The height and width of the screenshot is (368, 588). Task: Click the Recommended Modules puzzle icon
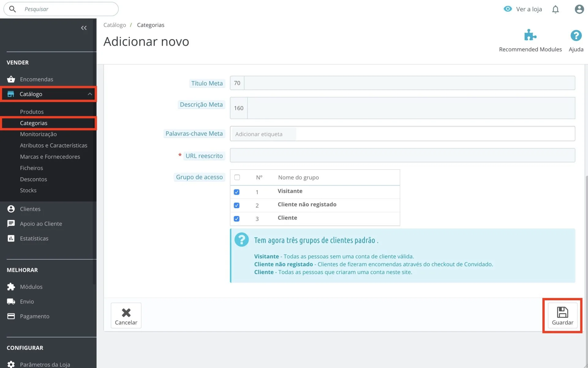pyautogui.click(x=530, y=35)
